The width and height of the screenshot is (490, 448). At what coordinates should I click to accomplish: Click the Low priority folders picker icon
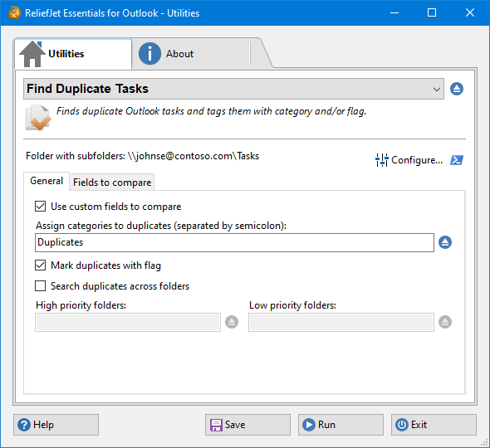445,322
